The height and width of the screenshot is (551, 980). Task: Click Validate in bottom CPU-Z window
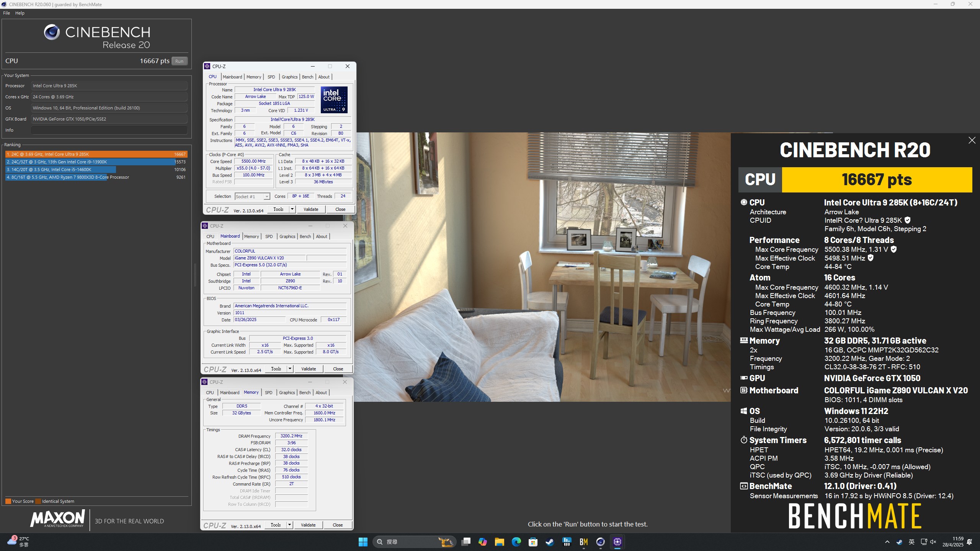tap(308, 525)
